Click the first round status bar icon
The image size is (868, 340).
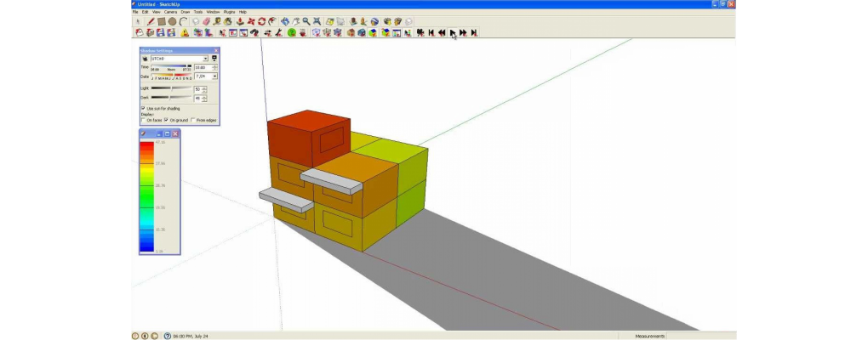134,336
